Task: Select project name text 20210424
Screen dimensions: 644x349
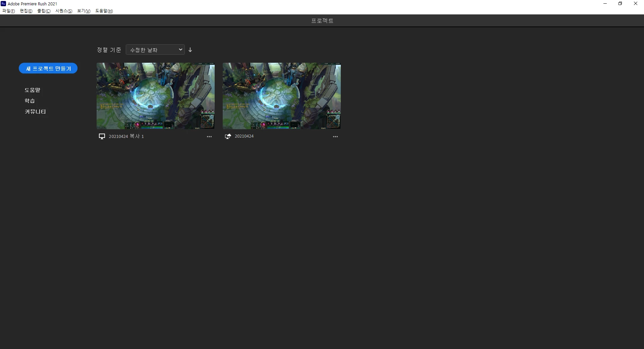Action: tap(244, 136)
